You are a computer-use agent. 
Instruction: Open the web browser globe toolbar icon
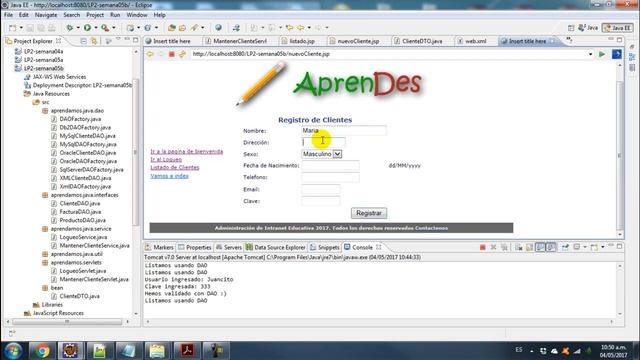click(x=218, y=28)
